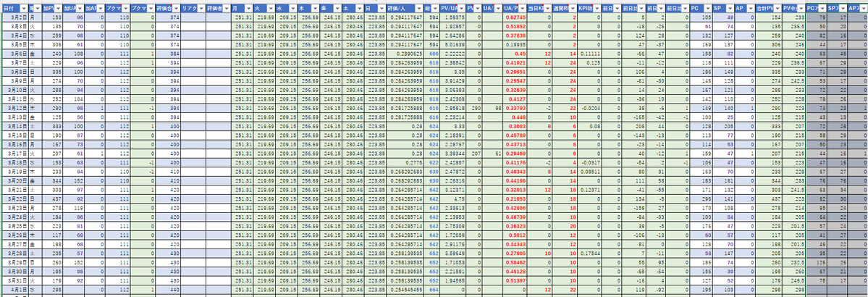Open the 日付 column filter dropdown
This screenshot has width=868, height=297.
coord(23,9)
